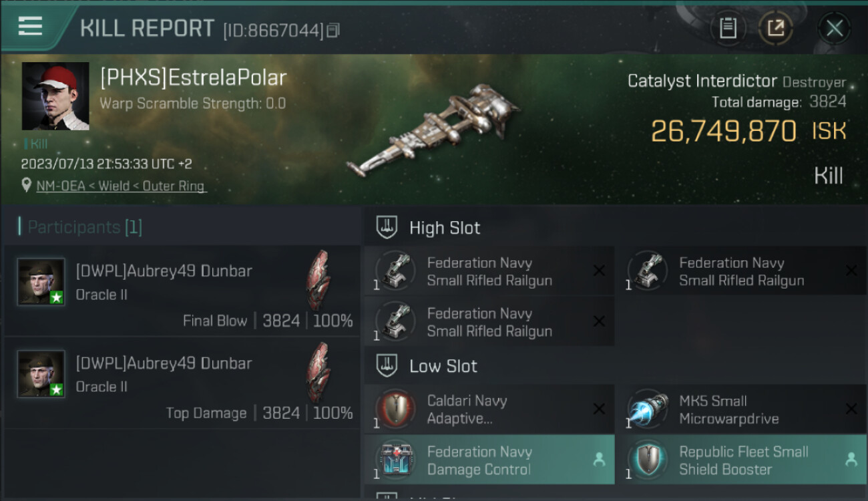Viewport: 868px width, 501px height.
Task: Open NM-OEA location link
Action: 122,186
